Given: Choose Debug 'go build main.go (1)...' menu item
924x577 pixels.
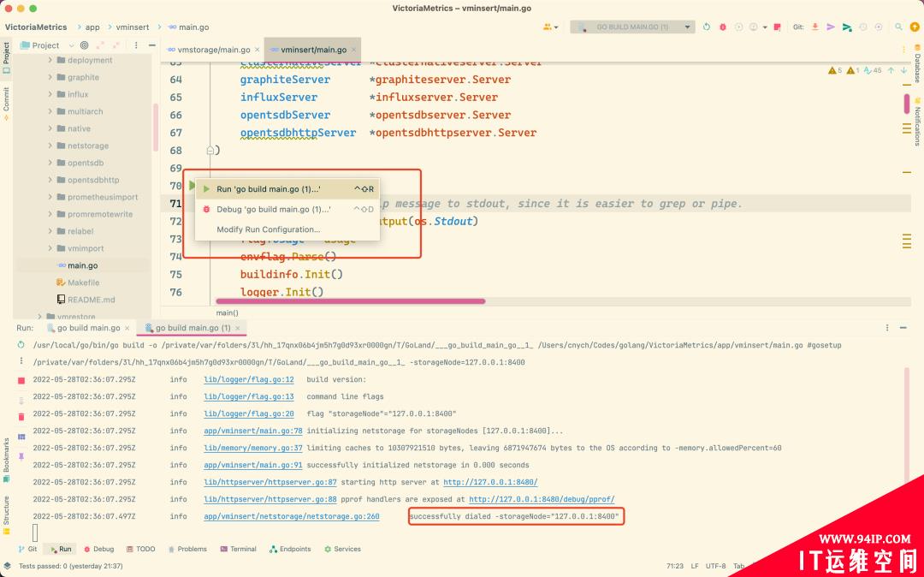Looking at the screenshot, I should [287, 209].
